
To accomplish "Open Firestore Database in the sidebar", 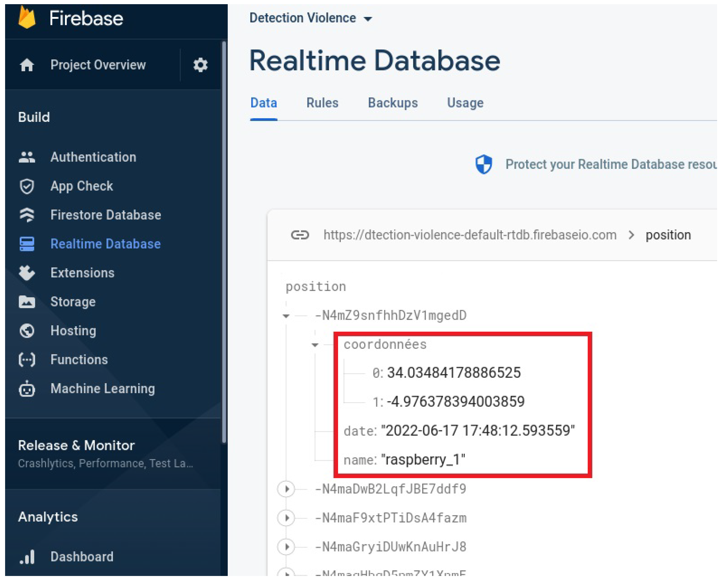I will 106,215.
